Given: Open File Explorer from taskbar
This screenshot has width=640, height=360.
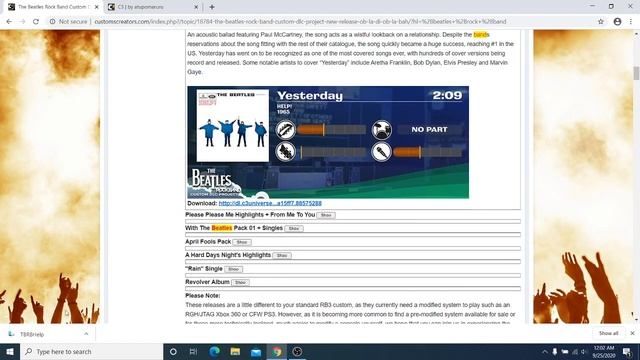Looking at the screenshot, I should click(x=235, y=351).
